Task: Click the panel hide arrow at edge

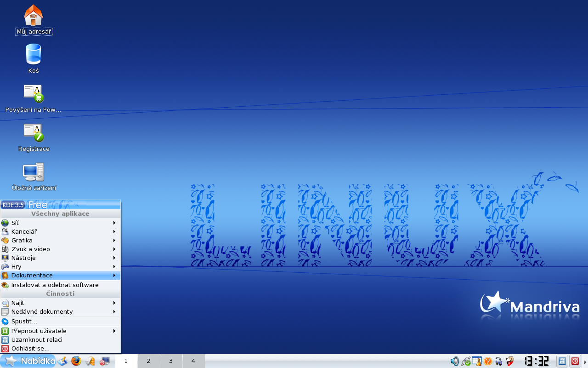Action: point(585,362)
